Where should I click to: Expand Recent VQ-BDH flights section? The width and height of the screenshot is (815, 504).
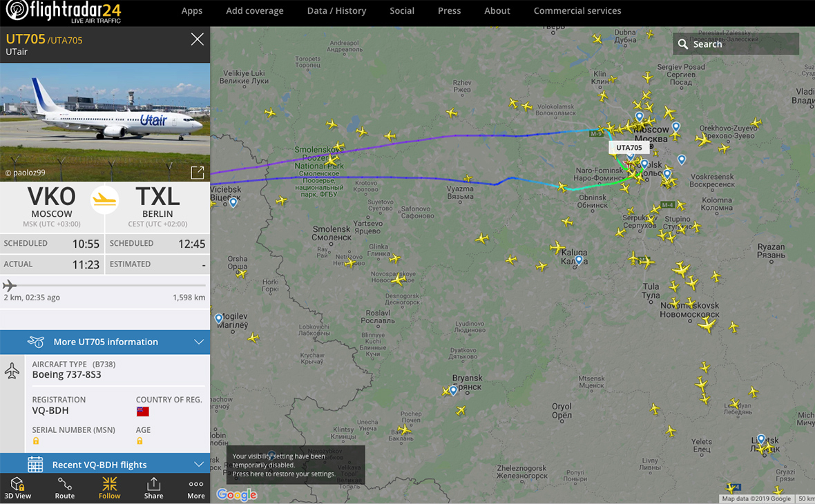[x=105, y=464]
